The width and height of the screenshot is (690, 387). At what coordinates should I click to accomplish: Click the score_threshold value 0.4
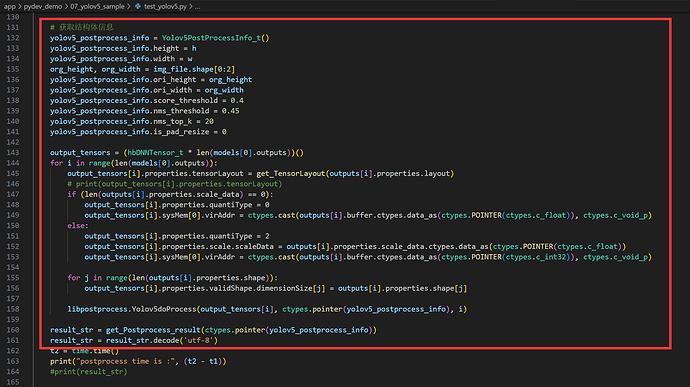click(237, 100)
